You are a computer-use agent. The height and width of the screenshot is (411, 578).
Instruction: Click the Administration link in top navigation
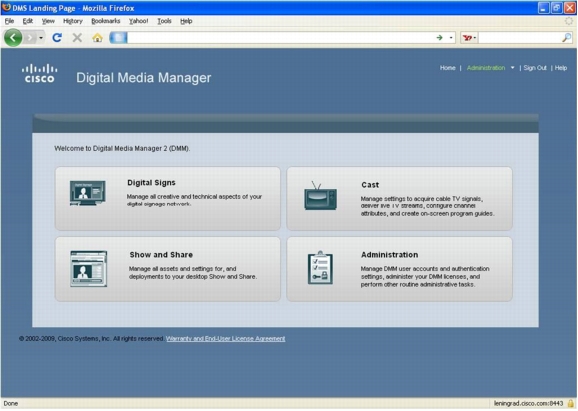(x=486, y=68)
